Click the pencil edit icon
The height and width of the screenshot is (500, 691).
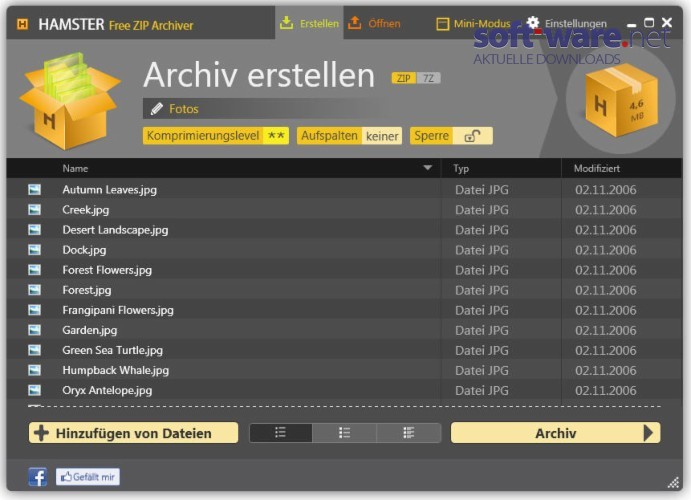tap(156, 109)
